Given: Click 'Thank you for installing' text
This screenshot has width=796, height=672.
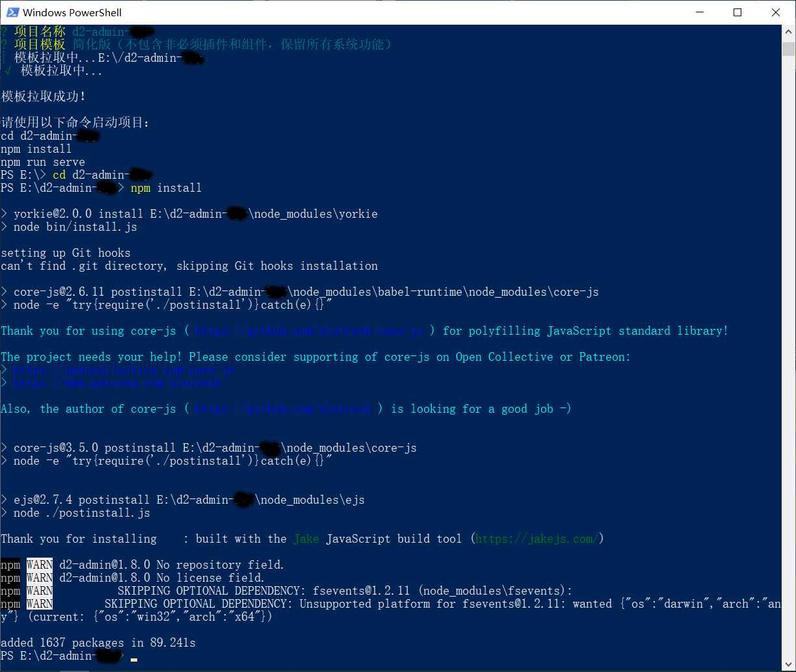Looking at the screenshot, I should click(x=79, y=539).
